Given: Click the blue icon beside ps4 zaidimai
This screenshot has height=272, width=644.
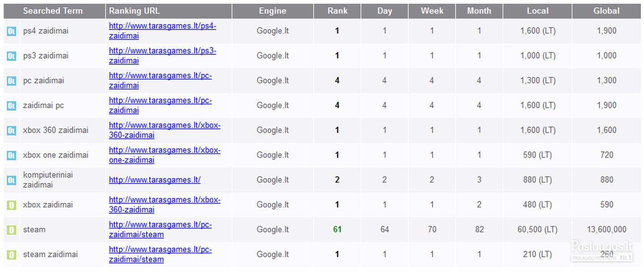Looking at the screenshot, I should pos(11,31).
